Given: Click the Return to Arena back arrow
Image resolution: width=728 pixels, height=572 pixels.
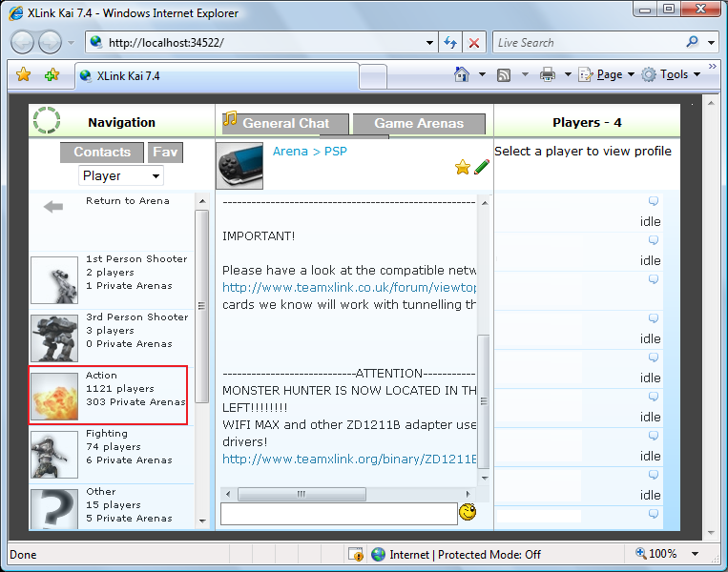Looking at the screenshot, I should coord(53,207).
